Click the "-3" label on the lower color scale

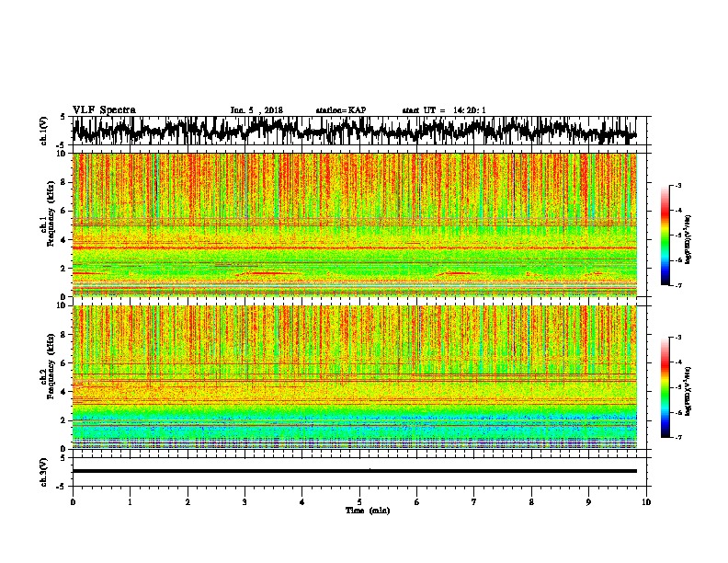tap(677, 338)
